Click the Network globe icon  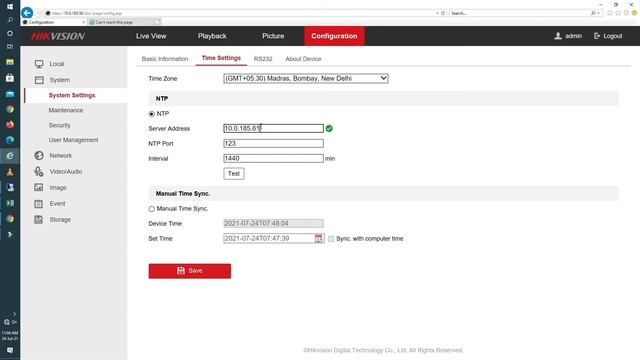39,156
